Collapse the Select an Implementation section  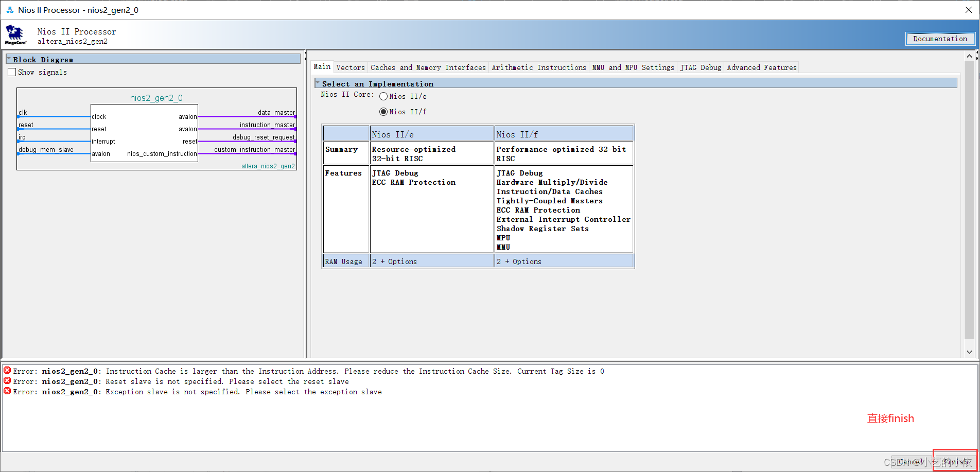pos(318,83)
